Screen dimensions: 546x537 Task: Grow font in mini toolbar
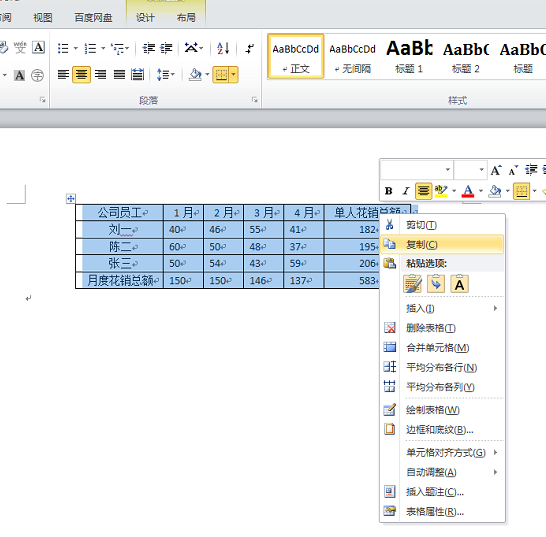pyautogui.click(x=496, y=170)
